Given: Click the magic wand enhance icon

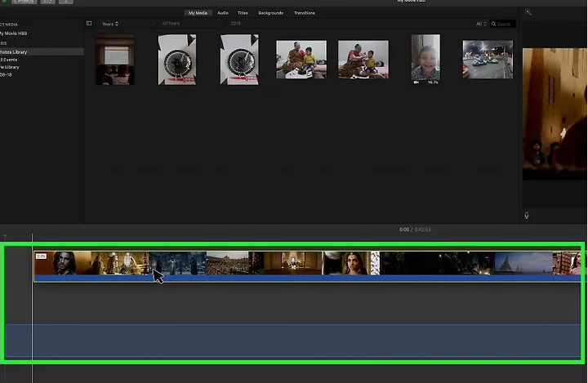Looking at the screenshot, I should point(528,12).
